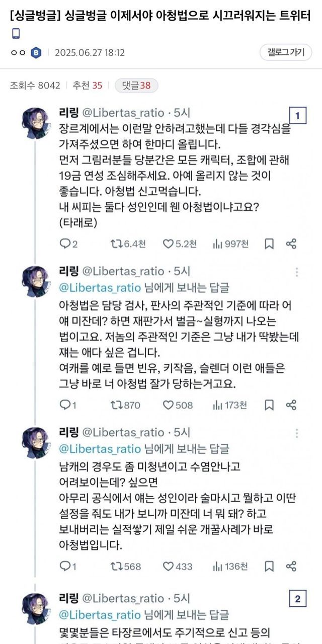Bookmark the first tweet by 리링
This screenshot has width=322, height=644.
point(269,244)
